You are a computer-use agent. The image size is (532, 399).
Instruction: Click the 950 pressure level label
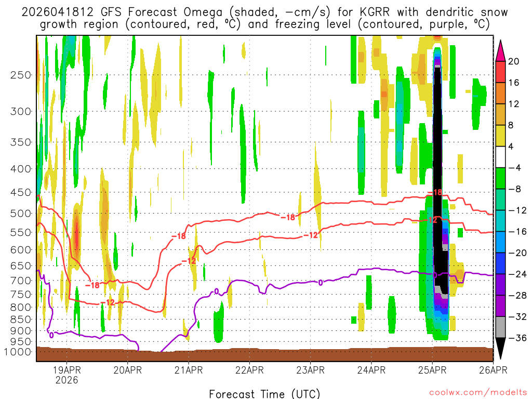[21, 342]
